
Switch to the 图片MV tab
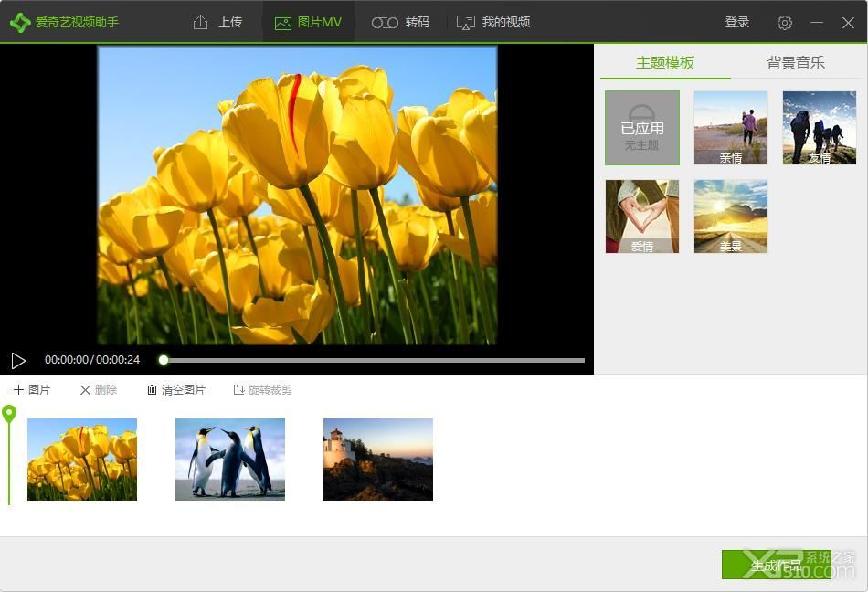tap(308, 22)
